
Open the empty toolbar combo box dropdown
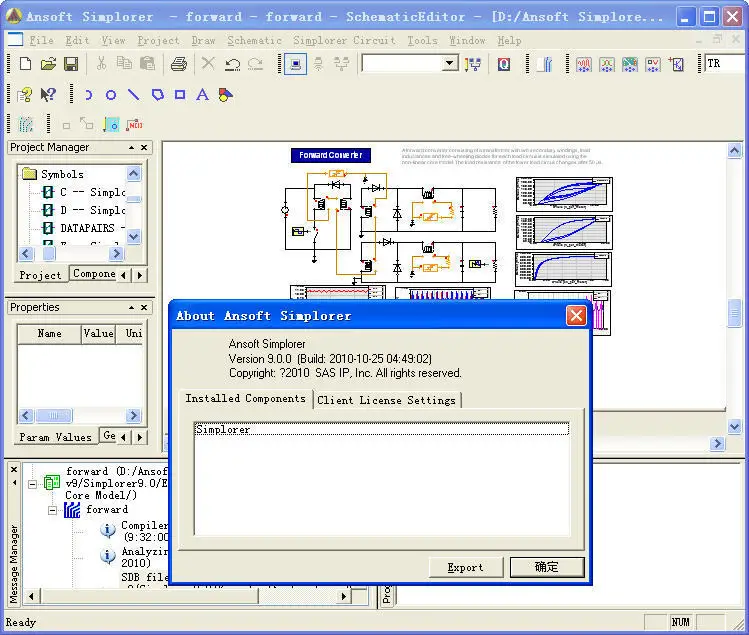449,63
